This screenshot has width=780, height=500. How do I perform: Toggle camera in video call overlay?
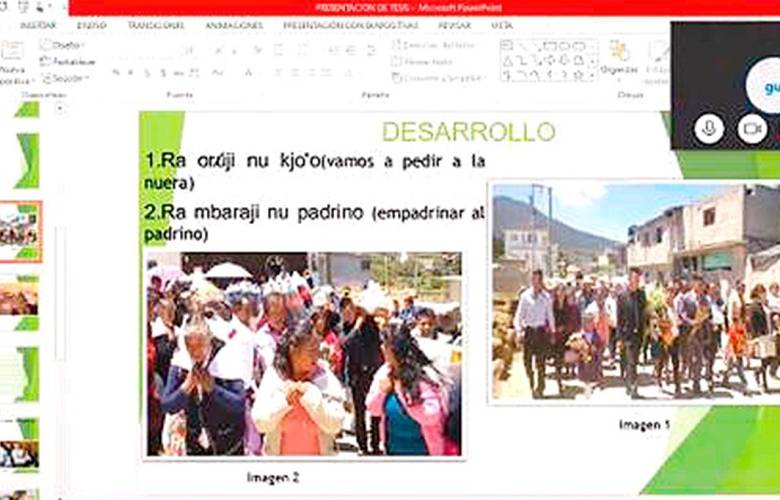click(x=751, y=128)
